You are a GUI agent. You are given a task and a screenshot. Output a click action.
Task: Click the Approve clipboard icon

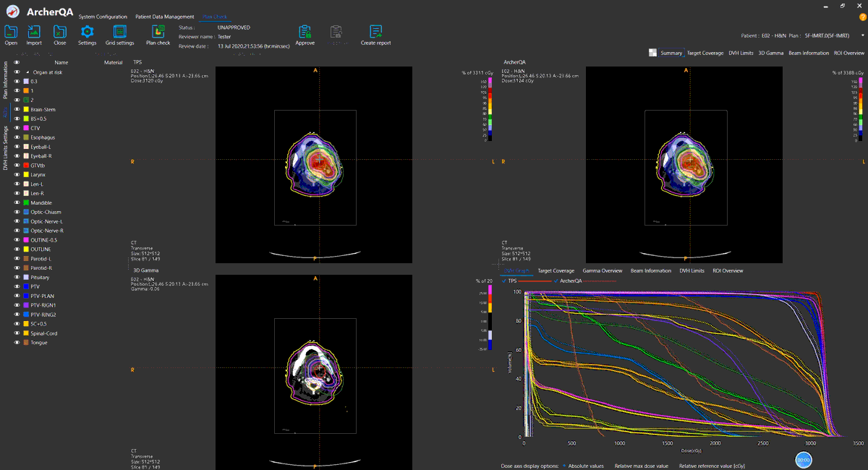tap(305, 31)
